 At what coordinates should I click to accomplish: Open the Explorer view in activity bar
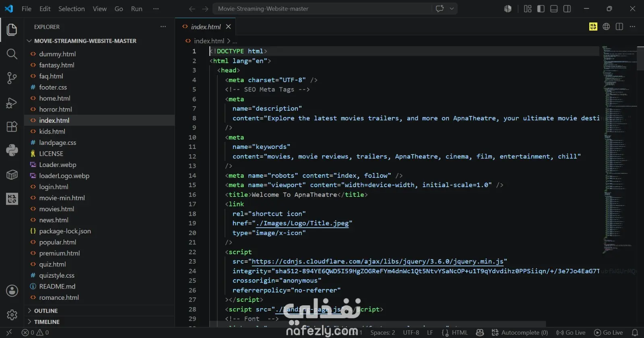tap(12, 30)
